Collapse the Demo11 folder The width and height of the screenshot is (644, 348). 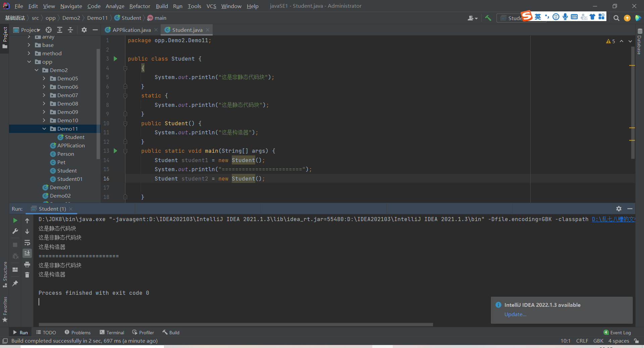click(x=44, y=129)
